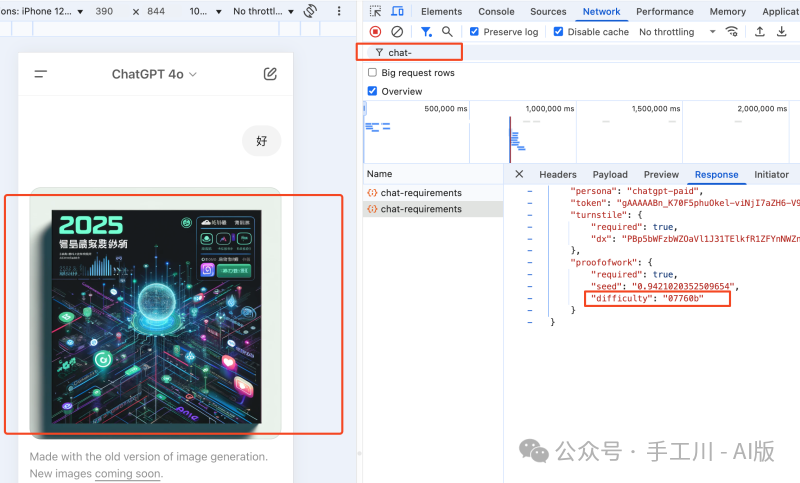Select the first chat-requirements request
Image resolution: width=800 pixels, height=483 pixels.
[x=421, y=192]
